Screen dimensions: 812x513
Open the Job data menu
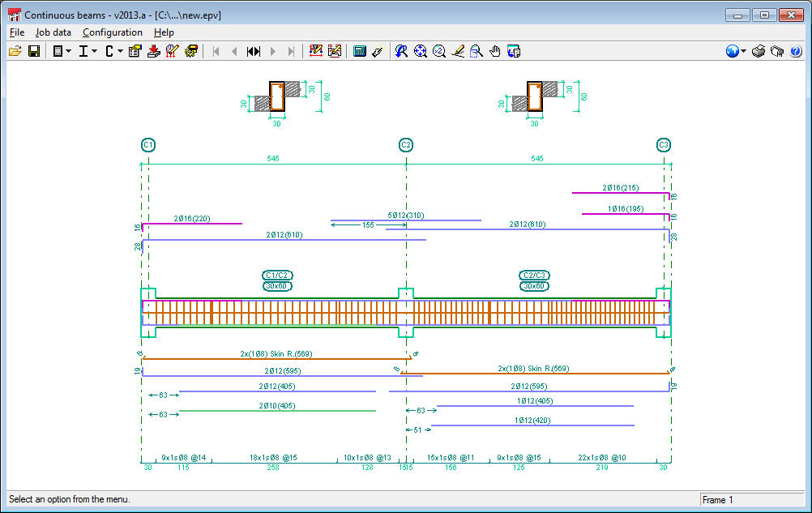(x=53, y=32)
